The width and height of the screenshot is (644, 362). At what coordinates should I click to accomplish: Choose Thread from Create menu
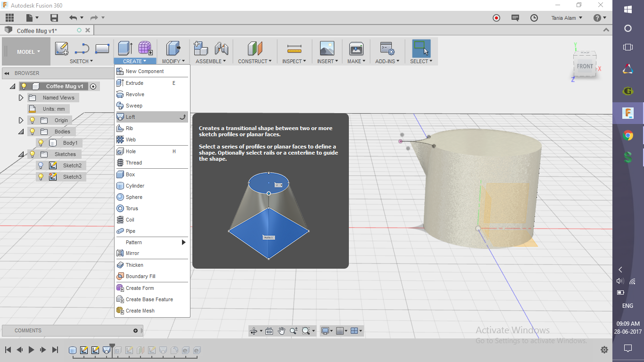152,163
